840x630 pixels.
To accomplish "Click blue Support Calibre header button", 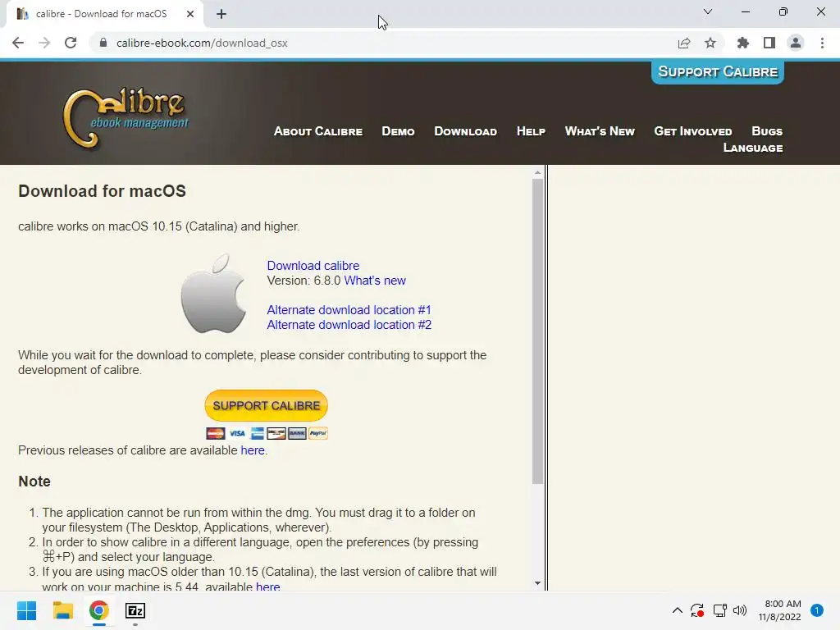I will coord(717,72).
